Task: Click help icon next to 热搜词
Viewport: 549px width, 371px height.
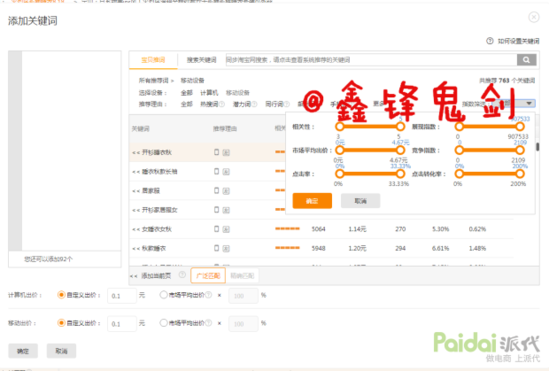Action: [x=222, y=104]
